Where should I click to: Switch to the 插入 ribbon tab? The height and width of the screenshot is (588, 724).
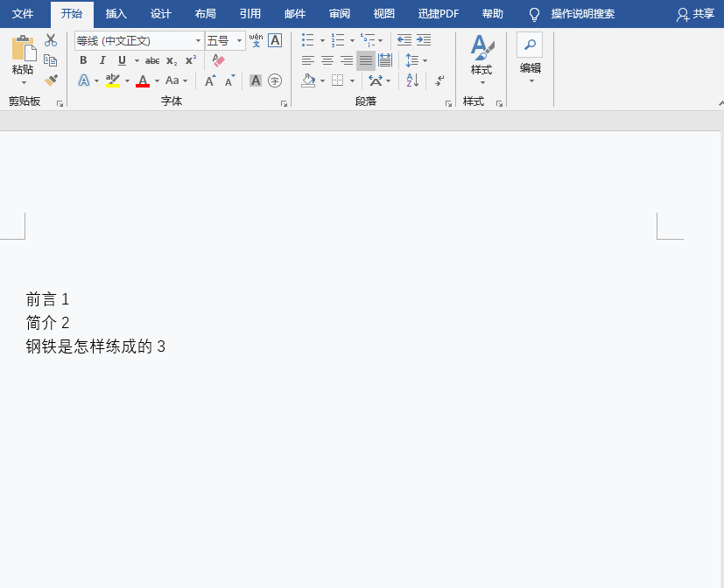116,14
